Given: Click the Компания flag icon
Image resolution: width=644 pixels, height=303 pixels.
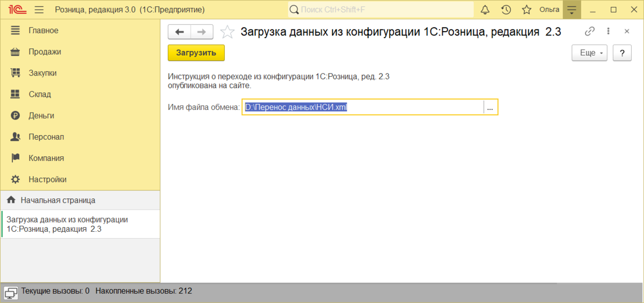Looking at the screenshot, I should tap(16, 158).
